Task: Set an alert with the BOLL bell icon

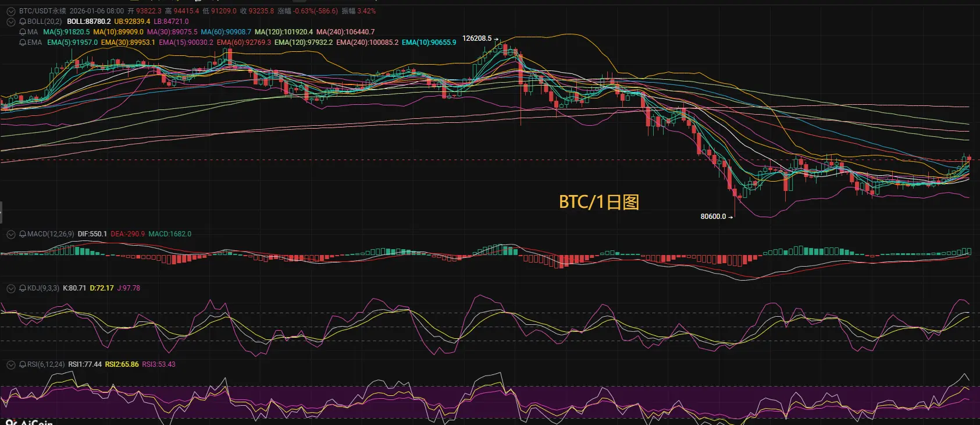Action: click(x=23, y=22)
